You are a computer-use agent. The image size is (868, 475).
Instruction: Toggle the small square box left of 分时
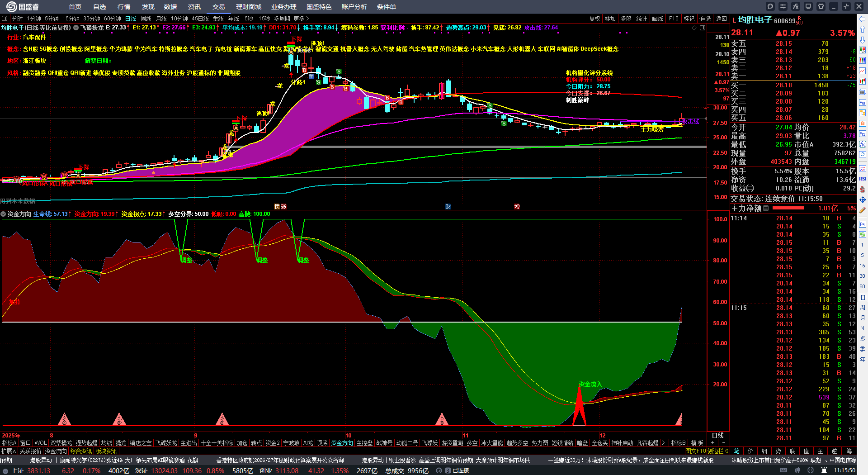point(5,19)
